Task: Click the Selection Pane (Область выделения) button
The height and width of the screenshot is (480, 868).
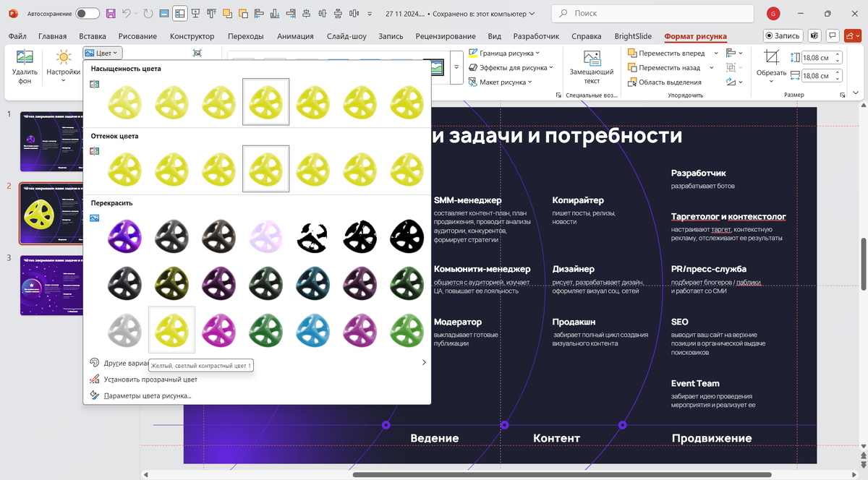Action: tap(664, 82)
